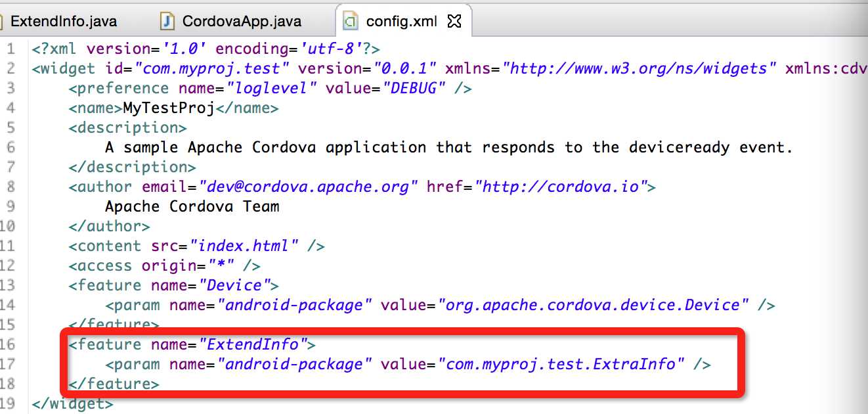
Task: Click the closing widget tag
Action: click(x=72, y=403)
